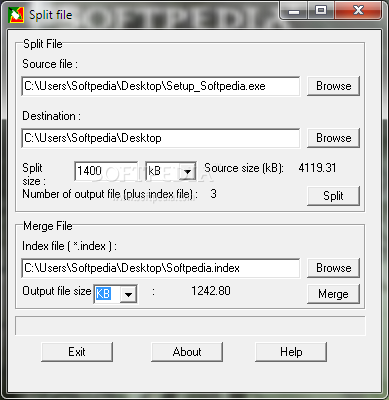
Task: Click the 'Index file ( *.index ) :' label
Action: [x=69, y=246]
